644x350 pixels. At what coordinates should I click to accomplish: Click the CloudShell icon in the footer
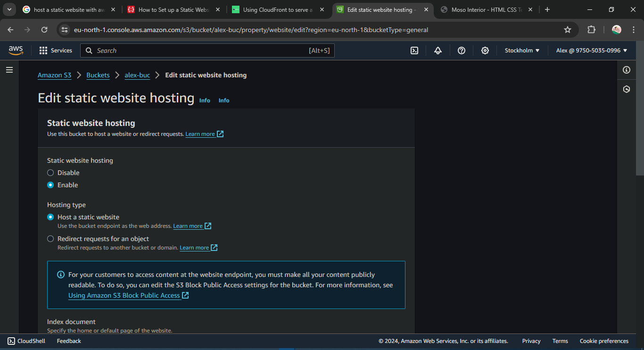[x=11, y=341]
